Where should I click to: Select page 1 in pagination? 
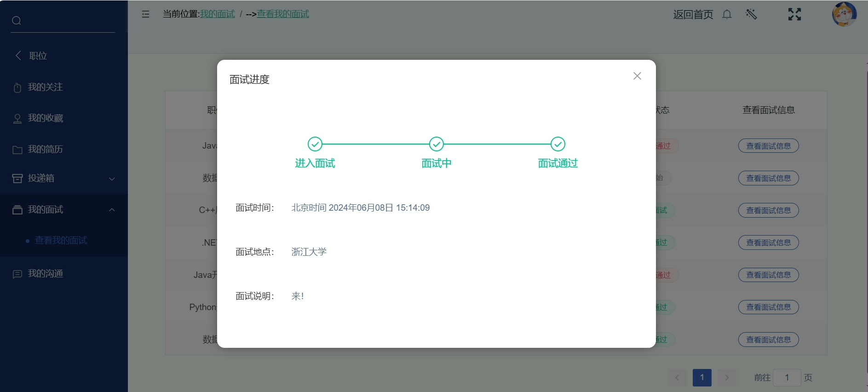pos(702,378)
